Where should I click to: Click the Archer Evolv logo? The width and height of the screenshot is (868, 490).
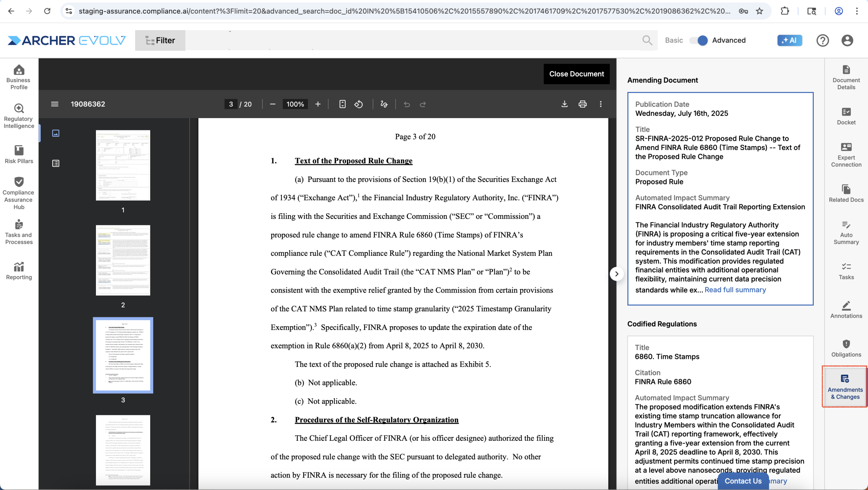pyautogui.click(x=67, y=40)
